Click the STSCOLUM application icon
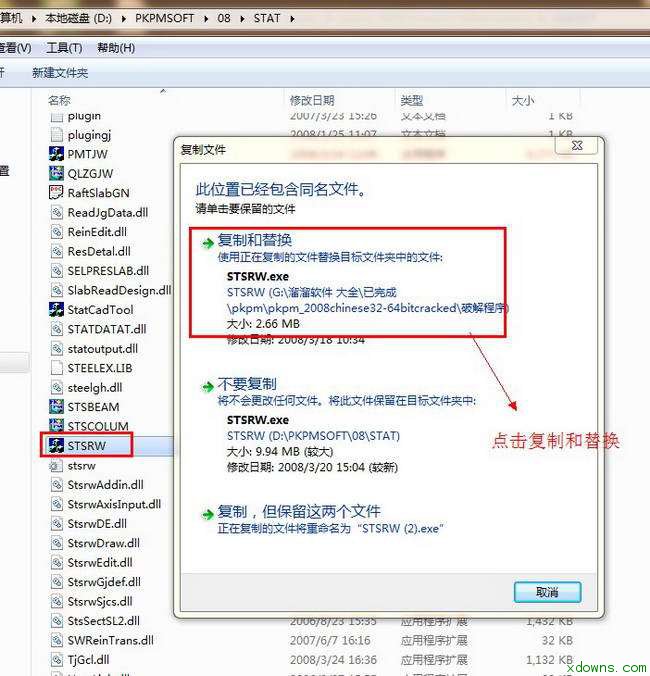This screenshot has width=650, height=676. (56, 426)
